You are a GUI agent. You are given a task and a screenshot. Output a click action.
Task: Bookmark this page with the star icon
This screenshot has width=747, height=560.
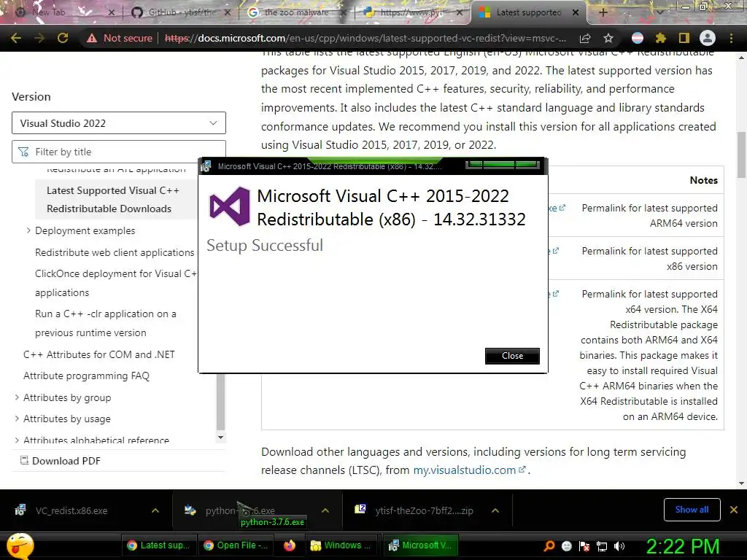coord(608,38)
